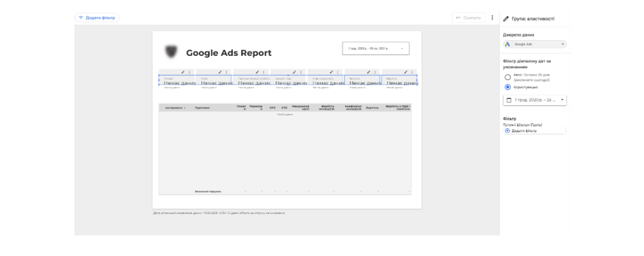644x256 pixels.
Task: Open three-dot menu above second scorecard
Action: (x=226, y=72)
